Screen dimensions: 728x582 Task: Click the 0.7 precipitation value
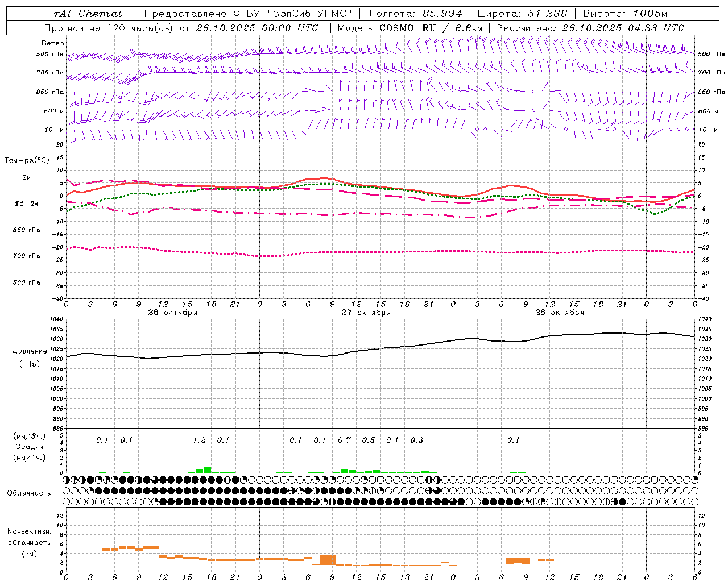[x=344, y=440]
